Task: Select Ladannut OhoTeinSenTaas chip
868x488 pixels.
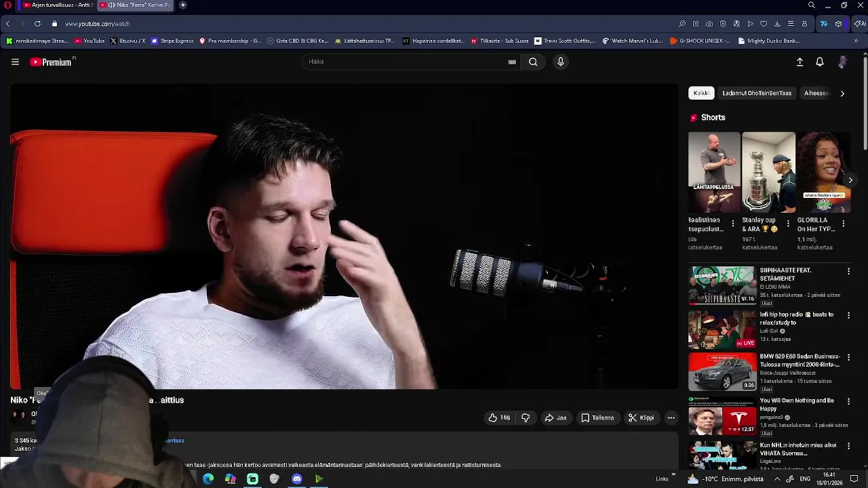Action: [757, 93]
